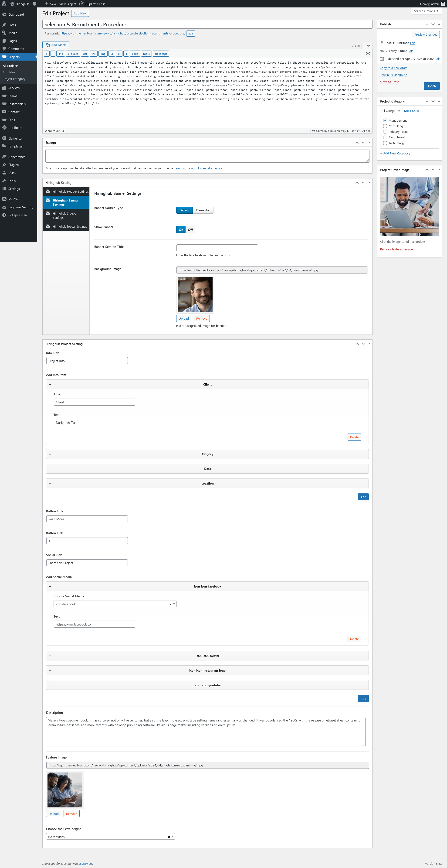Click Remove featured image link
447x868 pixels.
coord(396,249)
